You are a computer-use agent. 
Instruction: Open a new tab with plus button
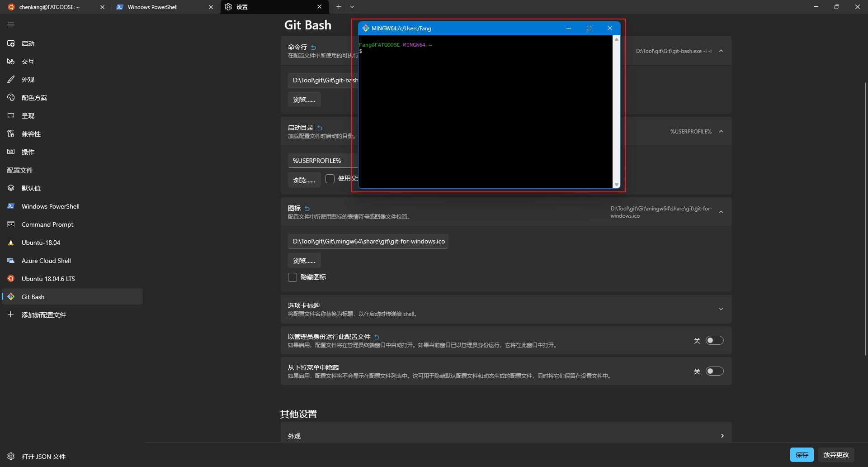click(x=339, y=7)
